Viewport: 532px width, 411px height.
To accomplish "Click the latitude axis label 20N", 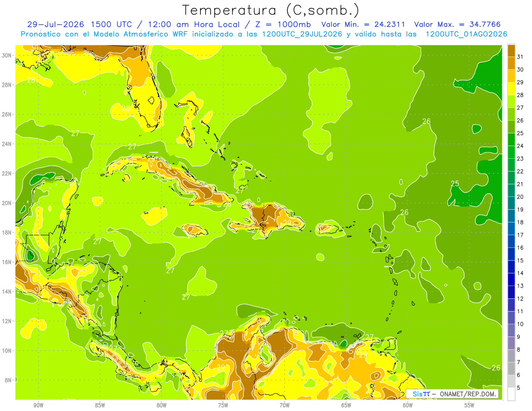I will pyautogui.click(x=7, y=203).
